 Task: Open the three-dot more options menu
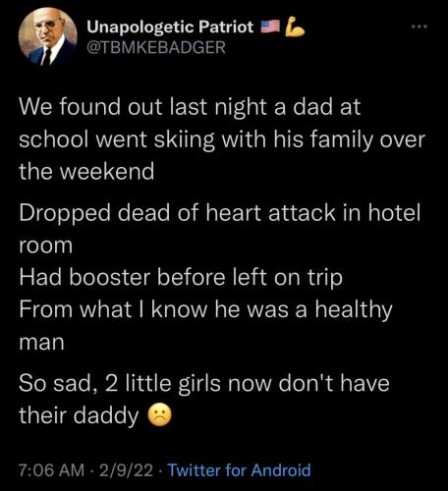coord(420,27)
